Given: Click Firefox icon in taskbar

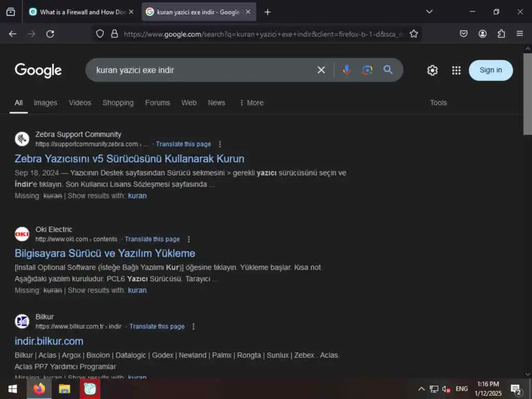Looking at the screenshot, I should 39,389.
